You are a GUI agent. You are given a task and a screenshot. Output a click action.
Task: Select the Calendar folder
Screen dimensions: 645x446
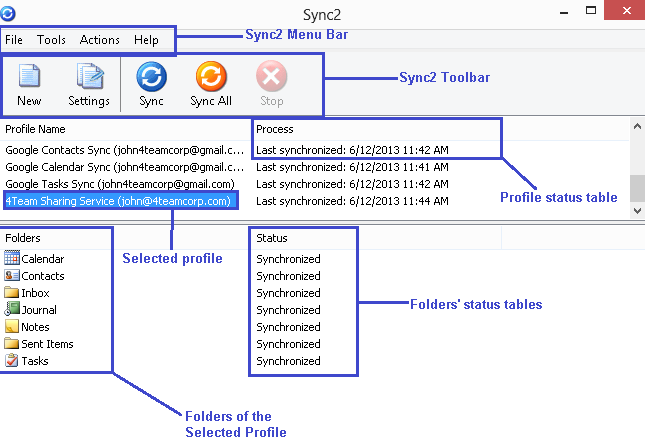(34, 259)
